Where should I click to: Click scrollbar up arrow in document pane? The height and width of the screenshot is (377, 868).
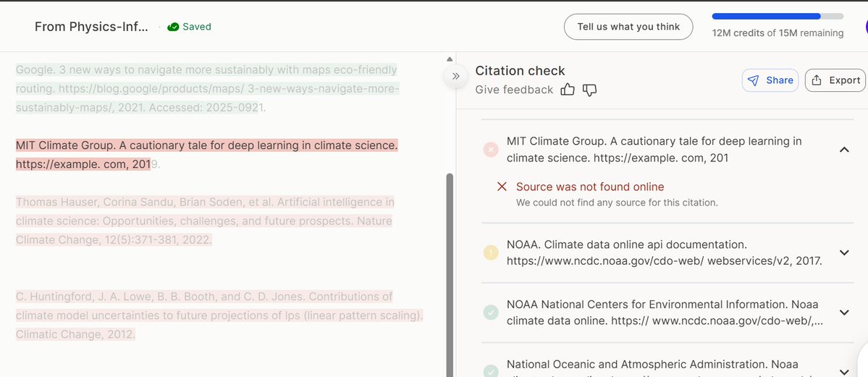[x=450, y=59]
